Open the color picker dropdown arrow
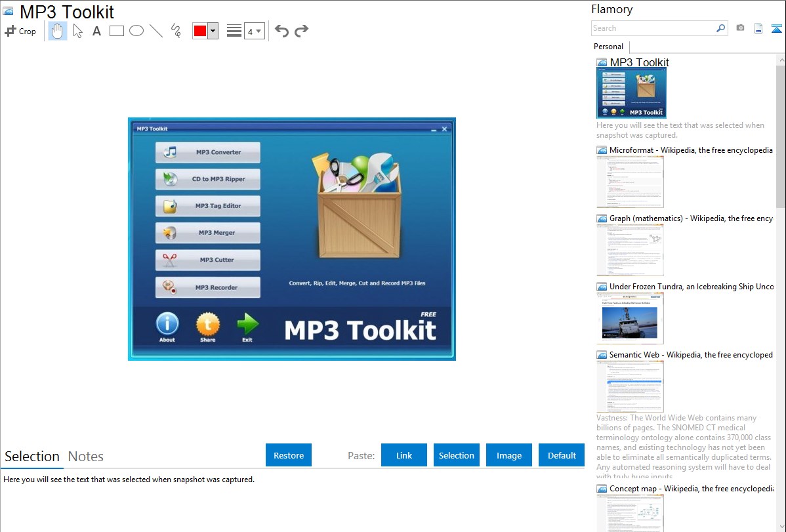The width and height of the screenshot is (786, 532). coord(213,31)
